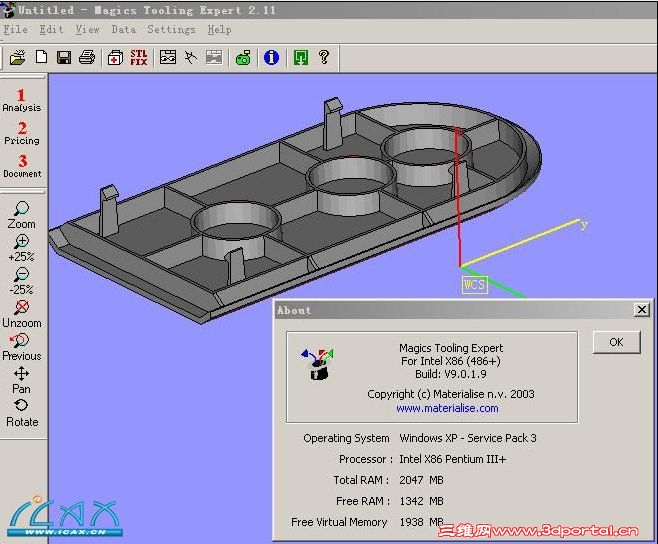Click the Open file folder icon
The image size is (658, 544).
tap(18, 57)
